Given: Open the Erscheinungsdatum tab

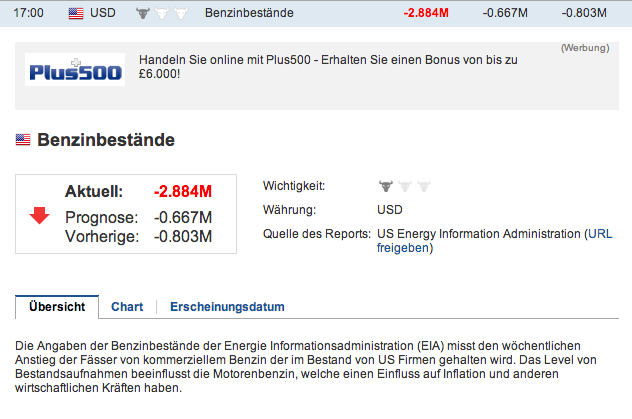Looking at the screenshot, I should point(227,307).
